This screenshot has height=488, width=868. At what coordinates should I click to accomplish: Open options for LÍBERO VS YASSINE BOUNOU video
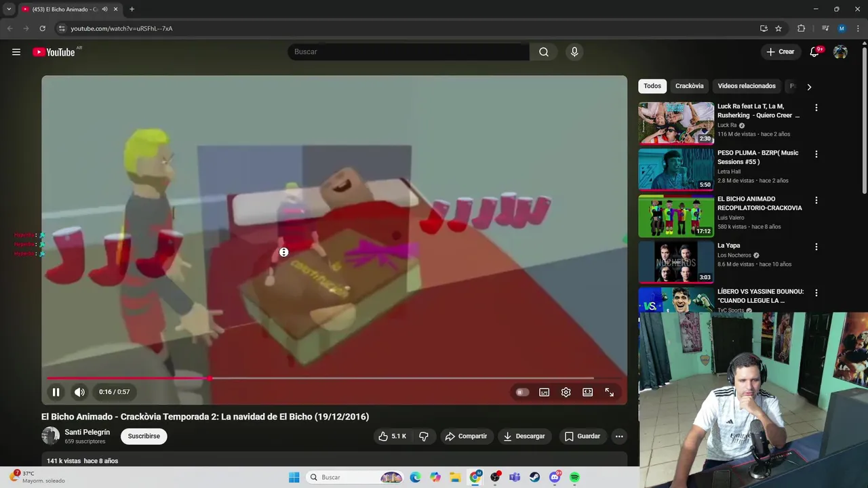(816, 293)
